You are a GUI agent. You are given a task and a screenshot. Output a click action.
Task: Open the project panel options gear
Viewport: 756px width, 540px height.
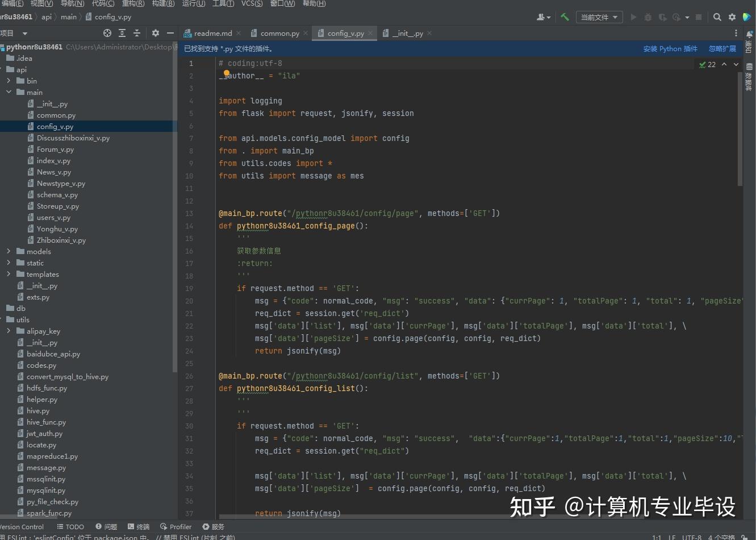(155, 33)
